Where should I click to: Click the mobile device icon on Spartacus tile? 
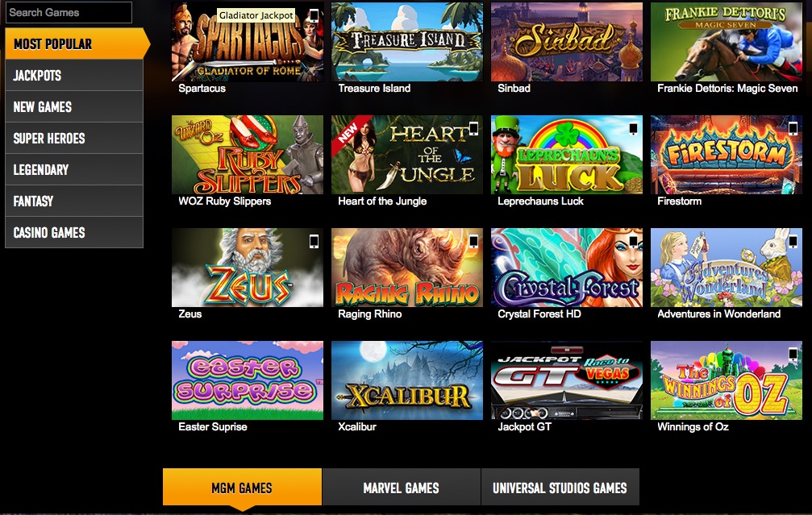tap(314, 15)
